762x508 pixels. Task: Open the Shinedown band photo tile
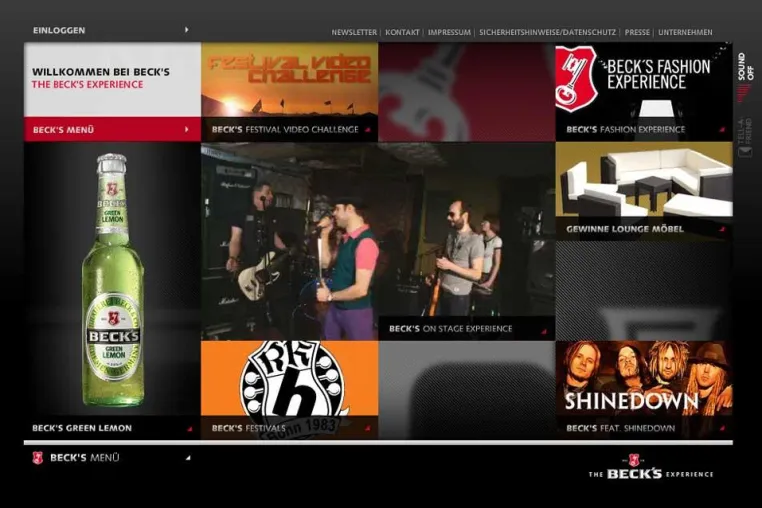(644, 379)
